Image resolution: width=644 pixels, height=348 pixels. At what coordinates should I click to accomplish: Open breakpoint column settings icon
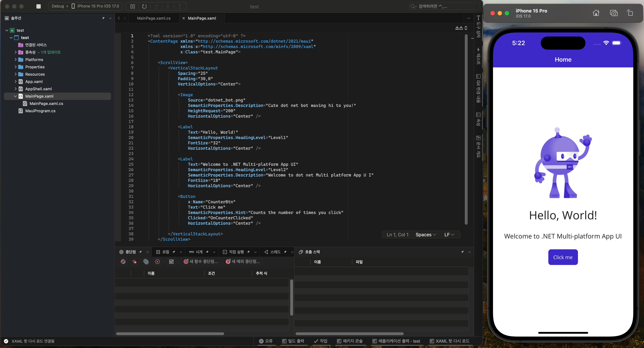[x=171, y=261]
